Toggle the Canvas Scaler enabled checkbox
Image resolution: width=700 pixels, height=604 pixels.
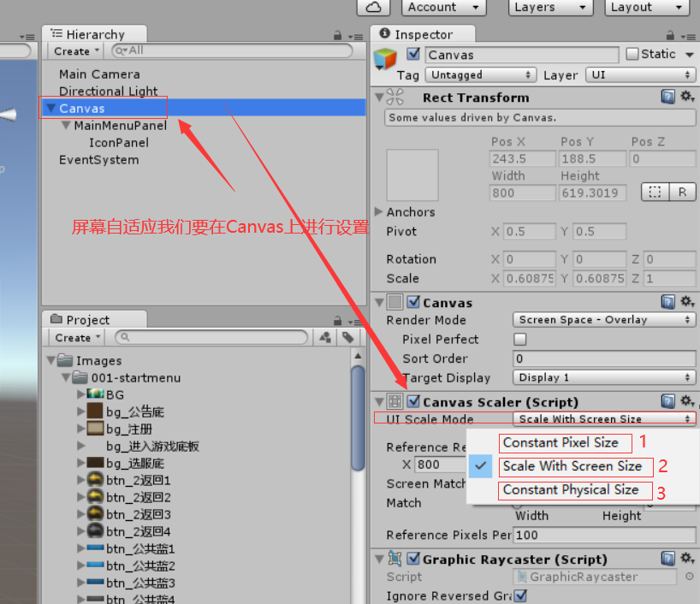[x=413, y=401]
